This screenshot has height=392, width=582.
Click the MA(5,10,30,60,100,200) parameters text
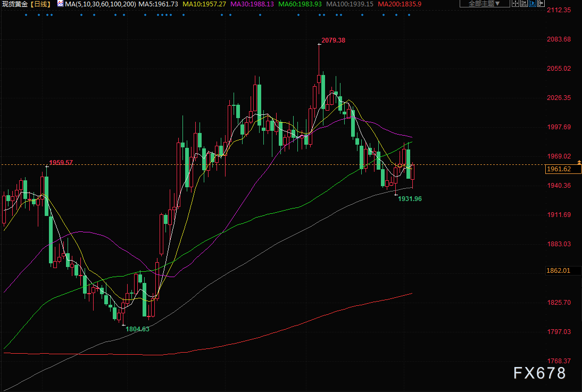coord(100,4)
